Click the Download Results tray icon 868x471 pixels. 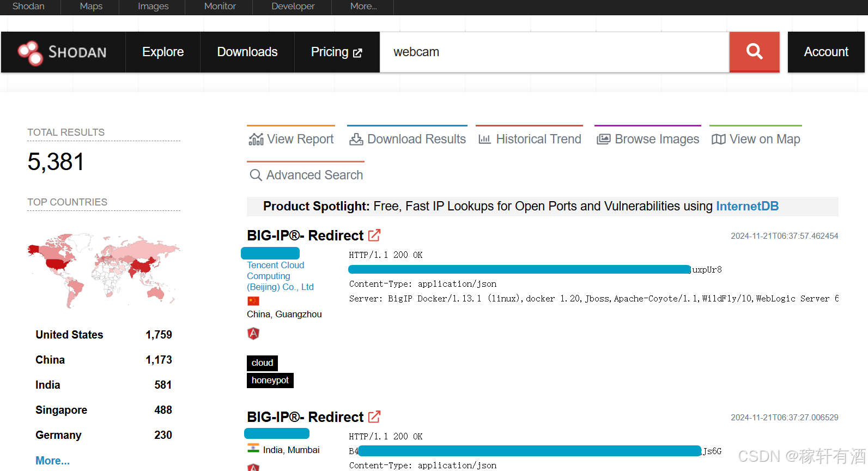(x=356, y=140)
